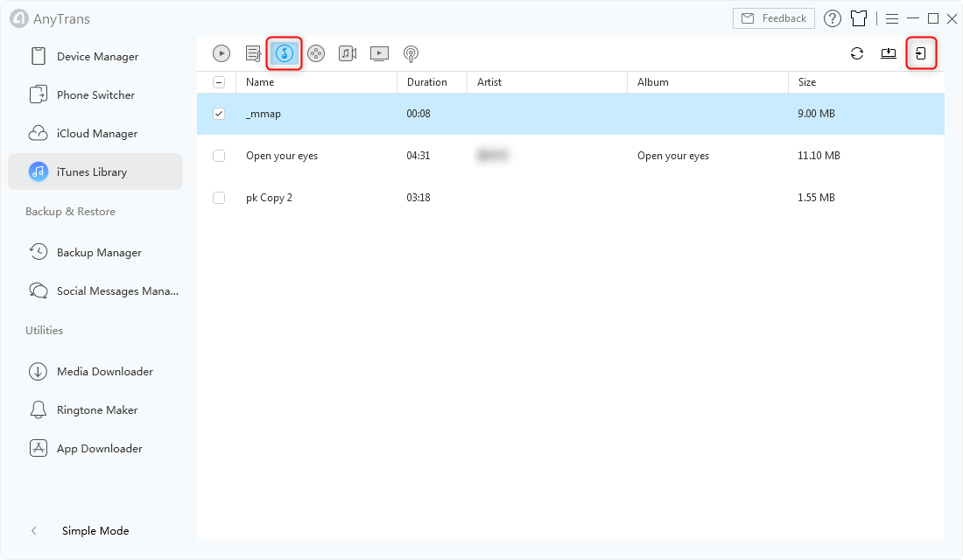Collapse sidebar with the back chevron
This screenshot has width=963, height=560.
point(34,530)
